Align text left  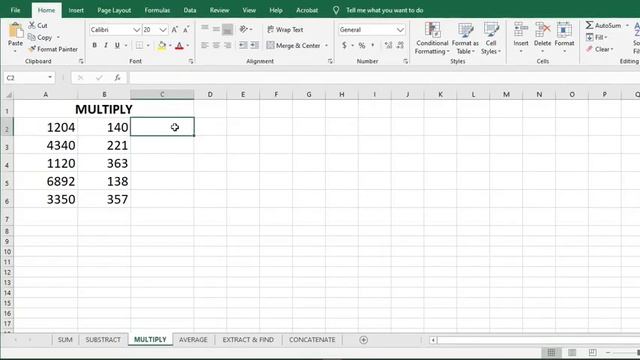coord(205,45)
